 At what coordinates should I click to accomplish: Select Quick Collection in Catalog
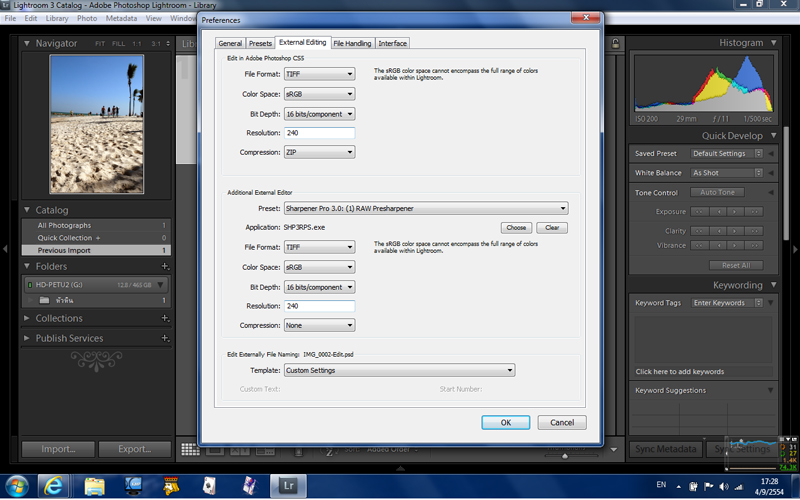(x=96, y=238)
